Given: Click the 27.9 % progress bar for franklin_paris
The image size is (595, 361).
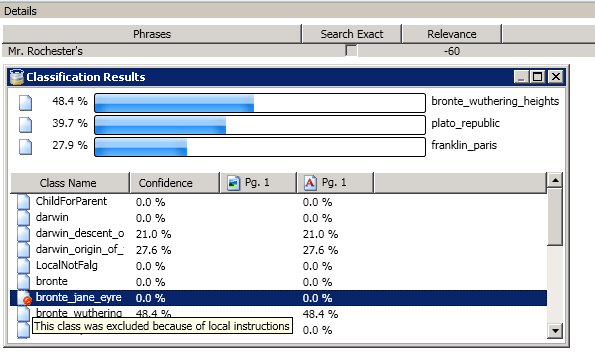Looking at the screenshot, I should 260,147.
